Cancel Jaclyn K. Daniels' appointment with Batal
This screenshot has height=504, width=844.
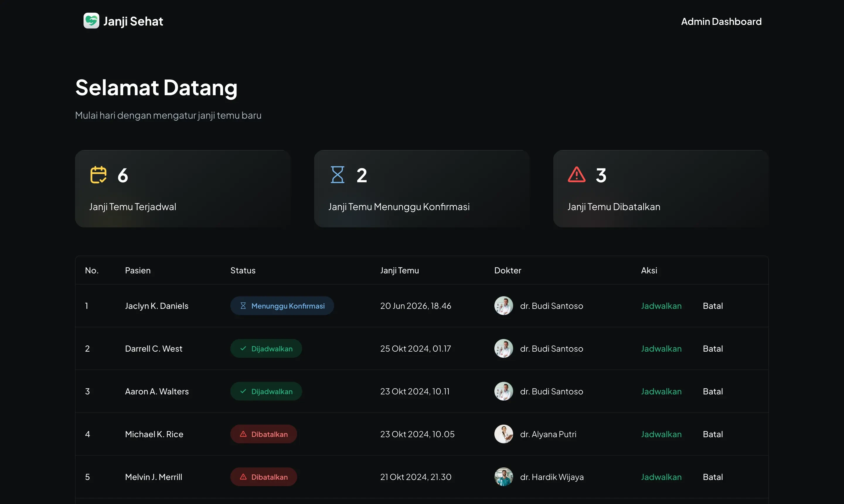pos(713,306)
